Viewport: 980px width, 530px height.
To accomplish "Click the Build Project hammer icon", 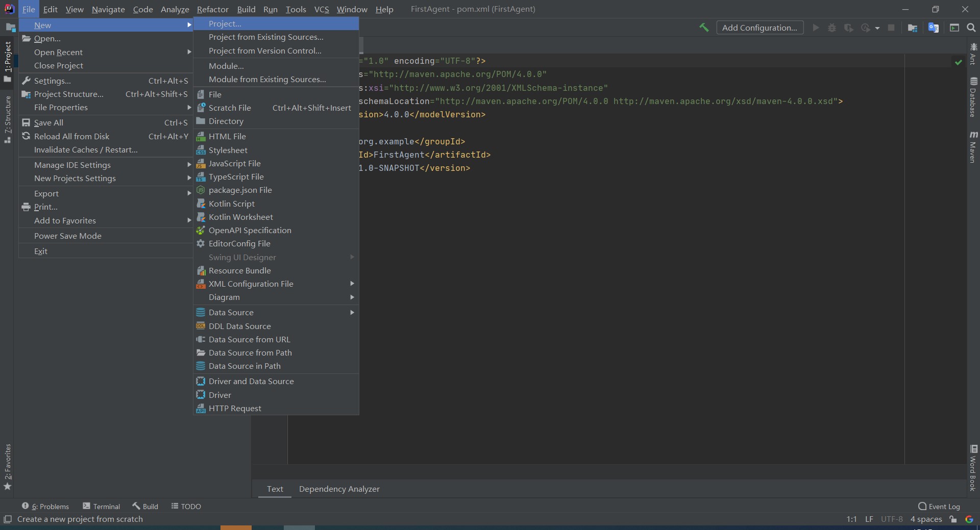I will coord(704,28).
